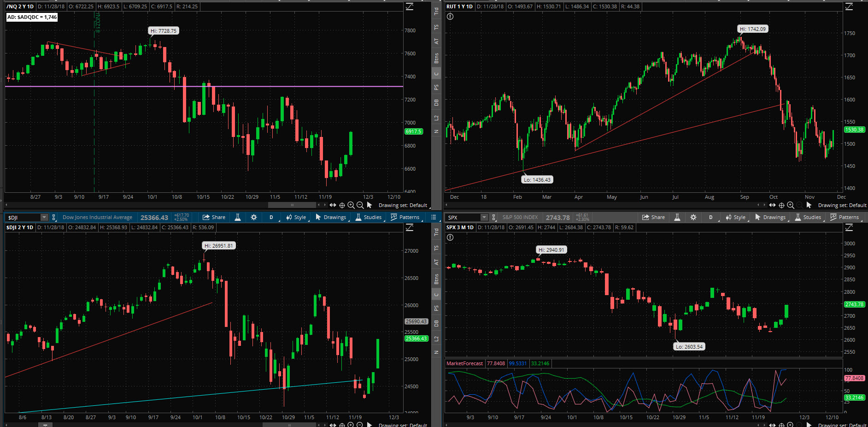
Task: Open Patterns menu in SPX toolbar
Action: coord(845,217)
